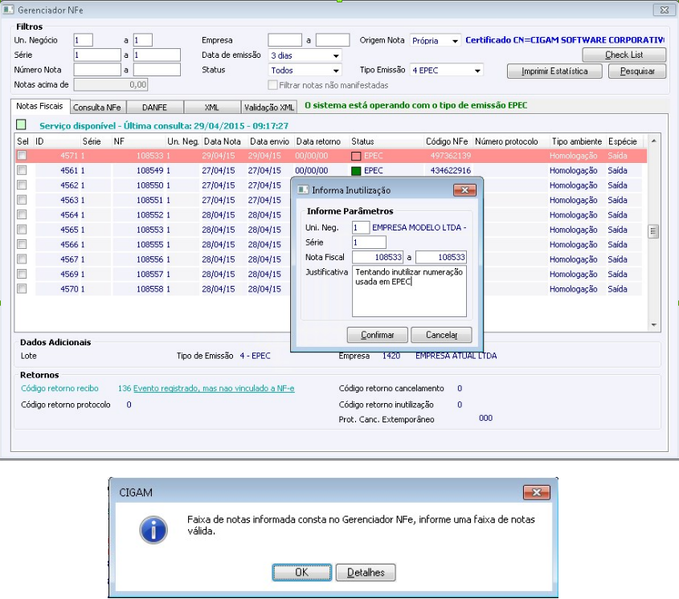The width and height of the screenshot is (679, 599).
Task: Click the Gerenciador NFe window title icon
Action: [8, 9]
